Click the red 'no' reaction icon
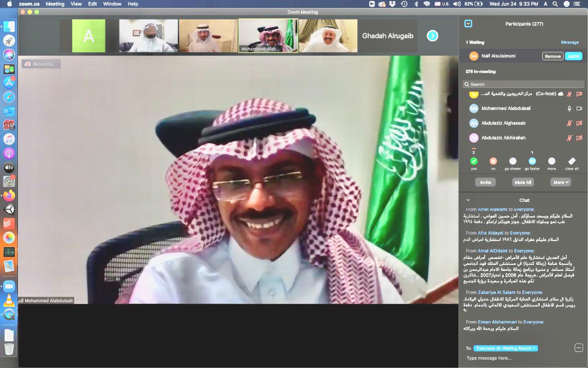Screen dimensions: 588x368 click(x=493, y=161)
